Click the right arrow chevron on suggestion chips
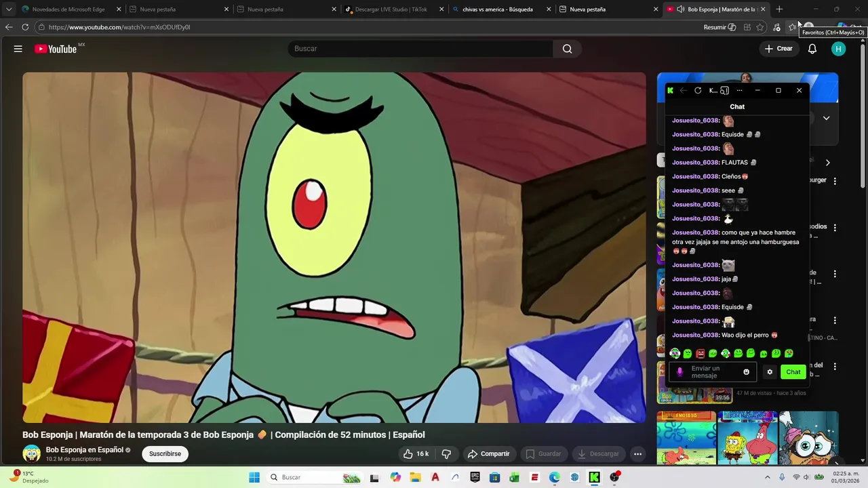This screenshot has width=868, height=488. click(827, 163)
